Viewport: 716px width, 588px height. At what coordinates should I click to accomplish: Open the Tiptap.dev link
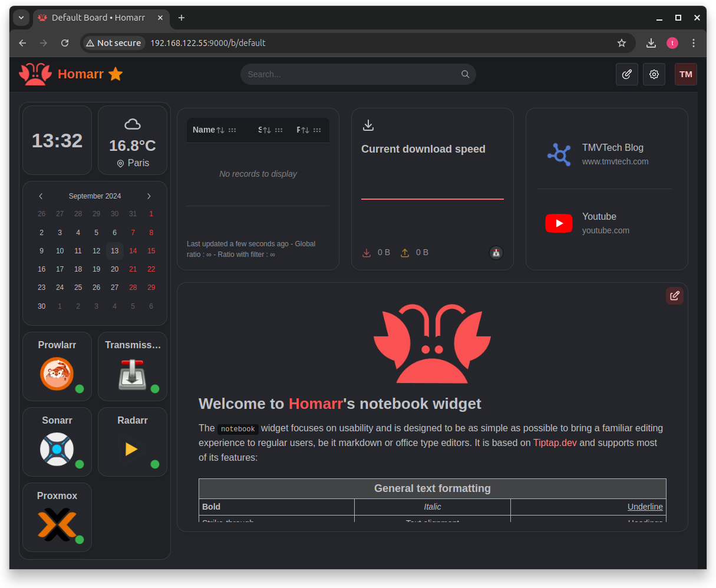point(555,442)
